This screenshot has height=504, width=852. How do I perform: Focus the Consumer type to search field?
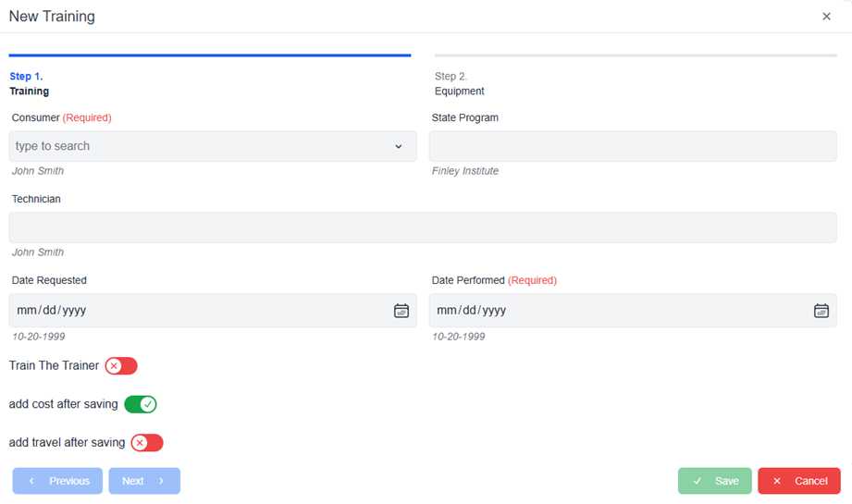point(213,146)
